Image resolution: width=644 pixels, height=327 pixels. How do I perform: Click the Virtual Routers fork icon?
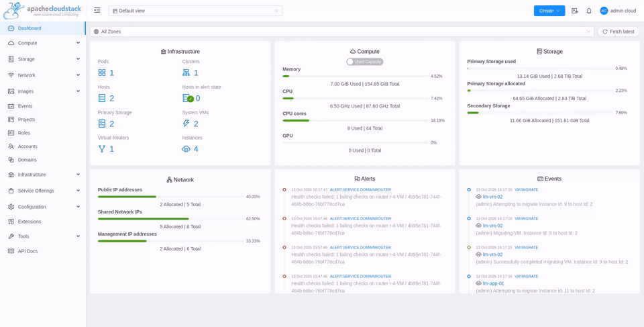coord(102,149)
